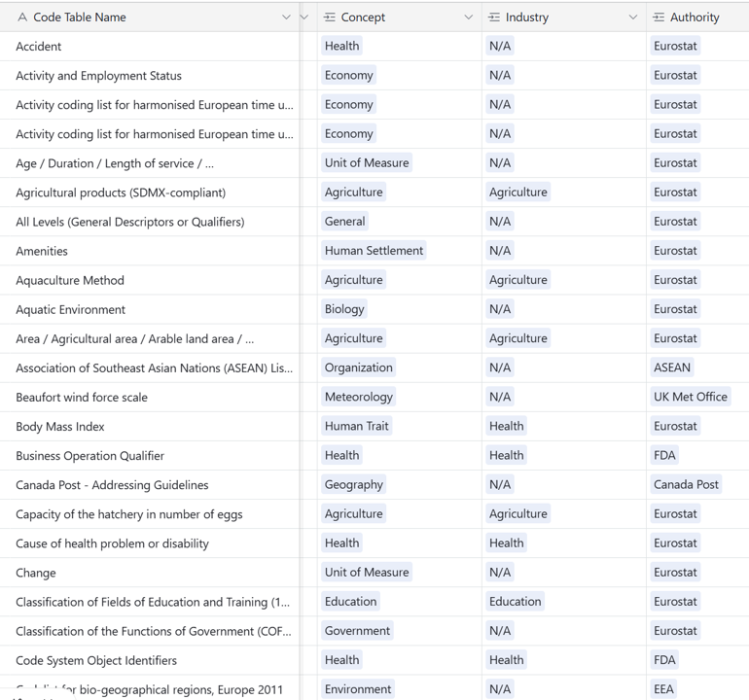Image resolution: width=749 pixels, height=700 pixels.
Task: Open the narrow hidden column's dropdown chevron
Action: pos(303,17)
